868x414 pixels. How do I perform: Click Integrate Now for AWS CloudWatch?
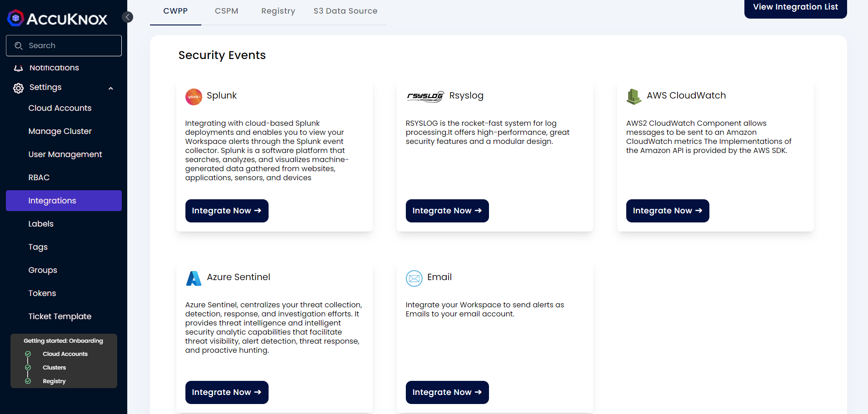point(667,211)
